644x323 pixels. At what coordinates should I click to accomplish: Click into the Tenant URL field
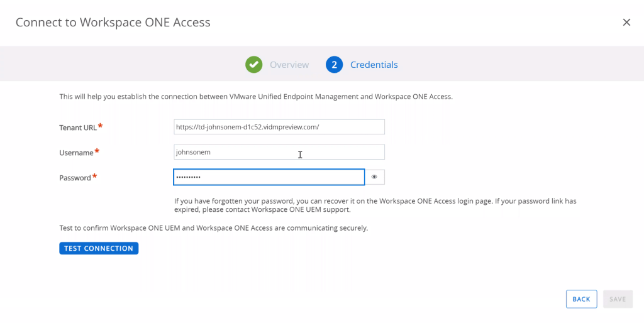(x=279, y=127)
